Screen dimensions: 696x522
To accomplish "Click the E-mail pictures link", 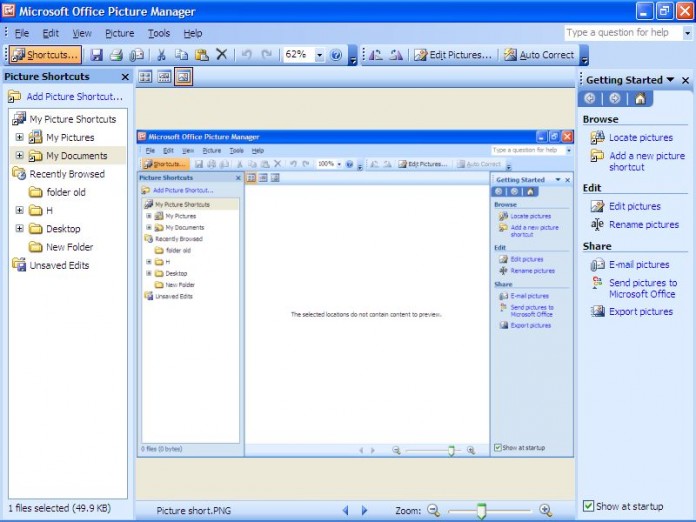I will coord(639,265).
